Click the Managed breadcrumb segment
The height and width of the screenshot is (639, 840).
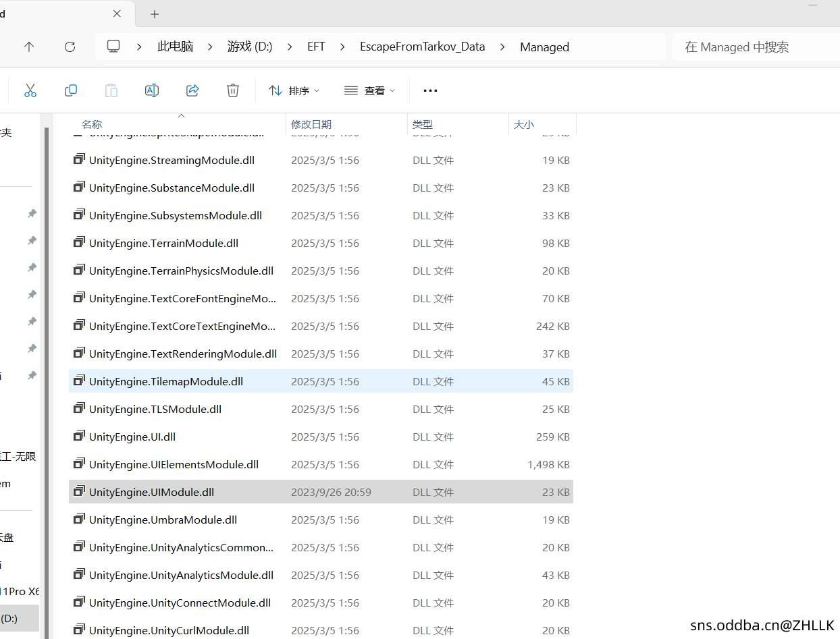click(x=544, y=47)
